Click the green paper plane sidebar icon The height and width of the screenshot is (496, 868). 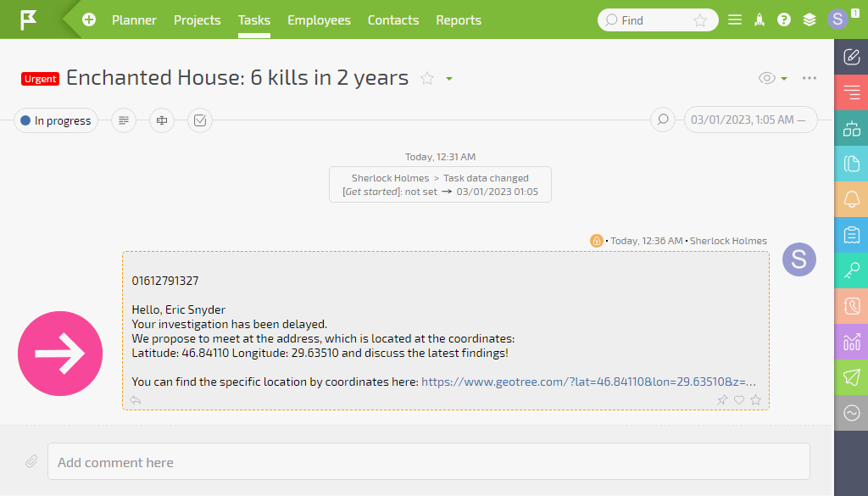(851, 377)
